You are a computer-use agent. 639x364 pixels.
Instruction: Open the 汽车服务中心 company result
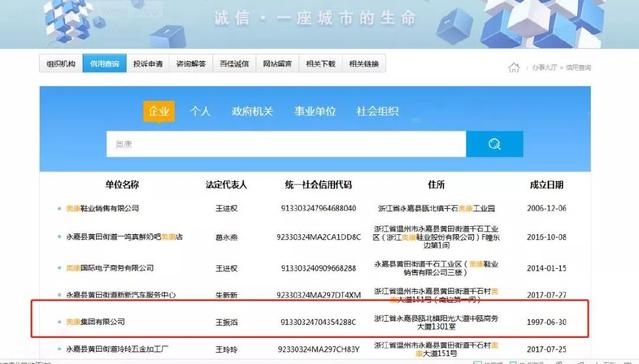121,294
